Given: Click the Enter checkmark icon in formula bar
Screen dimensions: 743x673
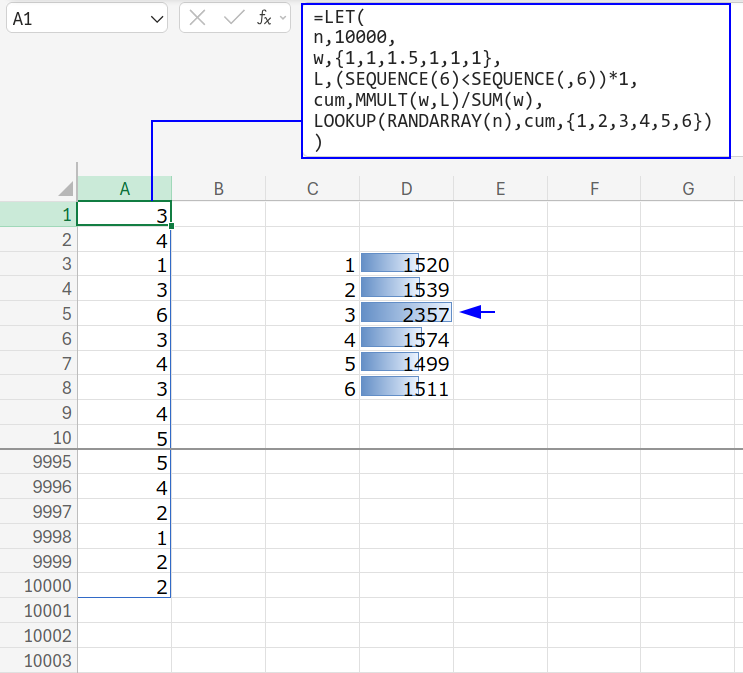Looking at the screenshot, I should coord(233,18).
